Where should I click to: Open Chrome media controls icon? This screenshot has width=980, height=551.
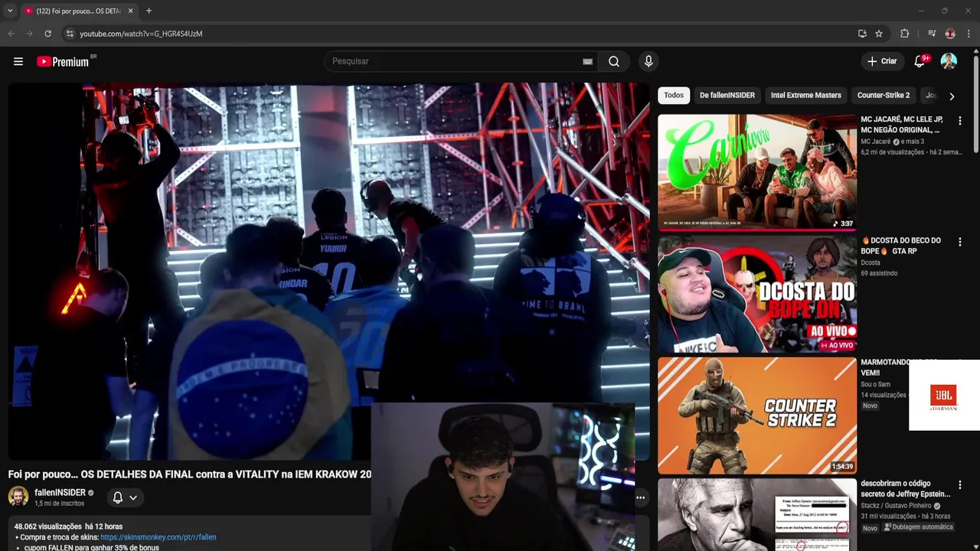(932, 34)
